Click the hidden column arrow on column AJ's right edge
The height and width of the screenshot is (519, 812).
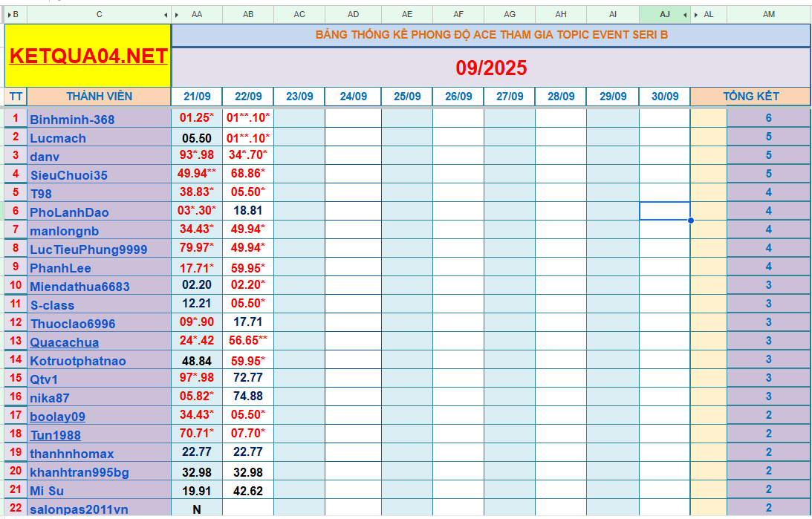pos(684,15)
